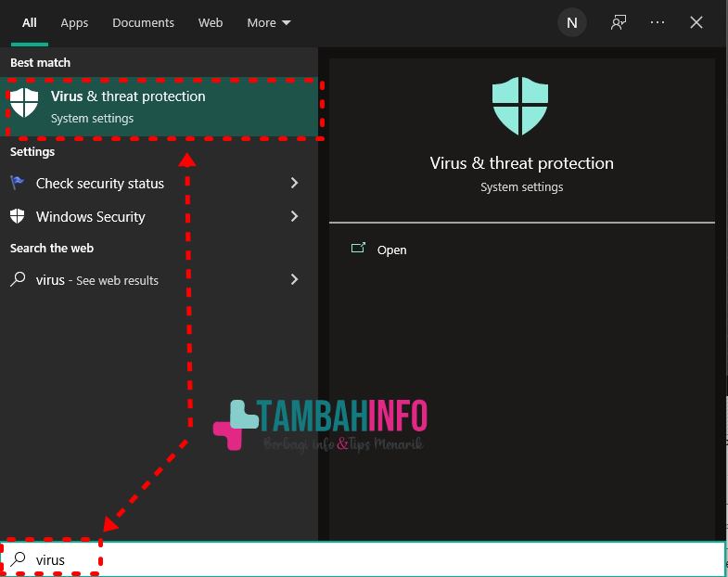Click the Search the web heading
728x577 pixels.
52,248
